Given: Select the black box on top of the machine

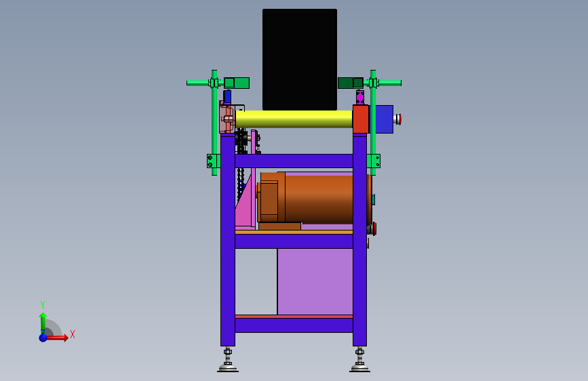Looking at the screenshot, I should point(300,60).
